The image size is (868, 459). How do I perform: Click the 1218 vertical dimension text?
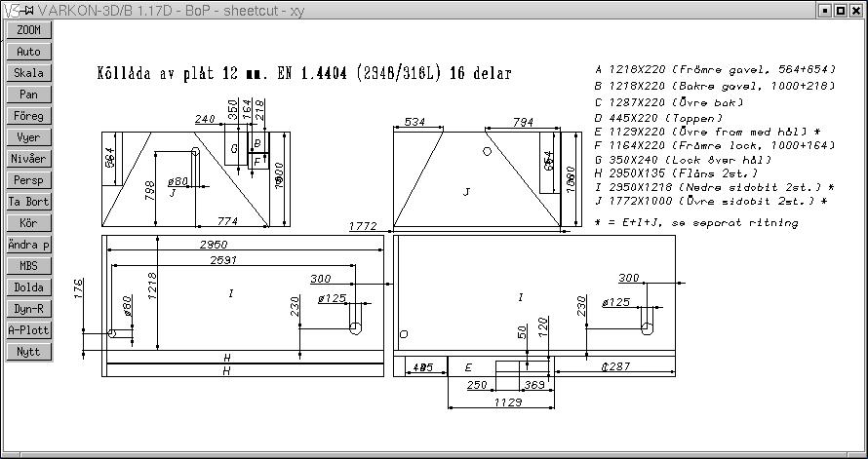click(152, 287)
